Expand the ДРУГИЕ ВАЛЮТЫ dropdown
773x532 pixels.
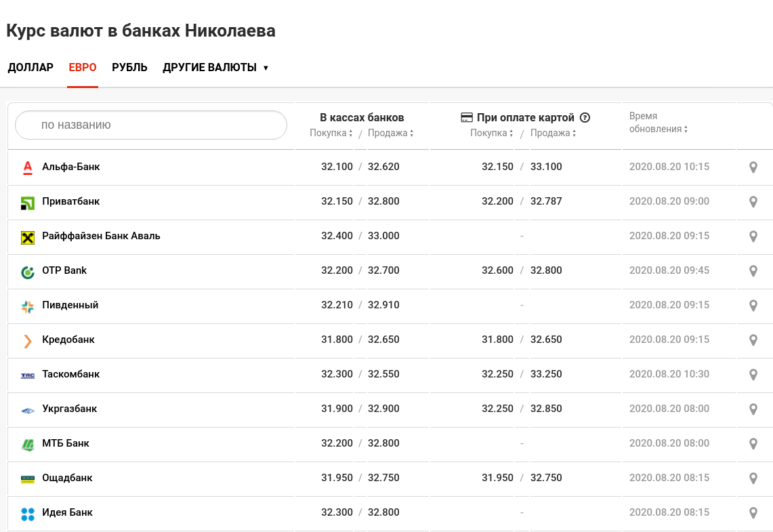click(x=215, y=68)
